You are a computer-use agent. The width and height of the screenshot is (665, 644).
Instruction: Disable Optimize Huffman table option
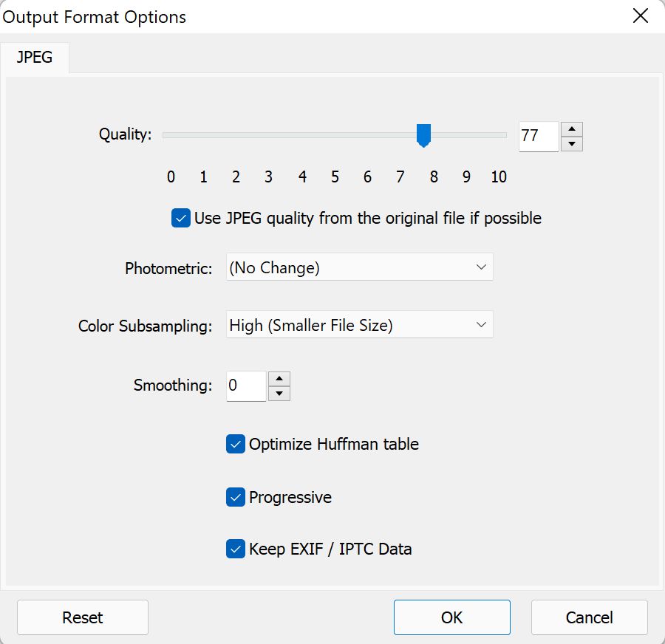(x=236, y=444)
